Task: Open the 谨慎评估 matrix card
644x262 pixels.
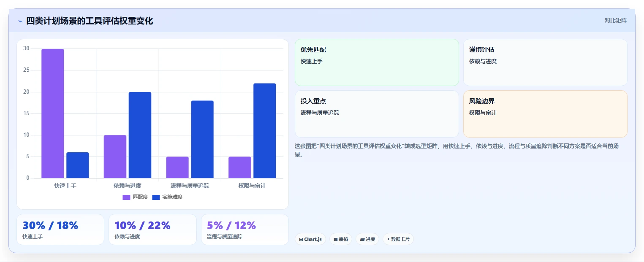Action: pos(545,62)
